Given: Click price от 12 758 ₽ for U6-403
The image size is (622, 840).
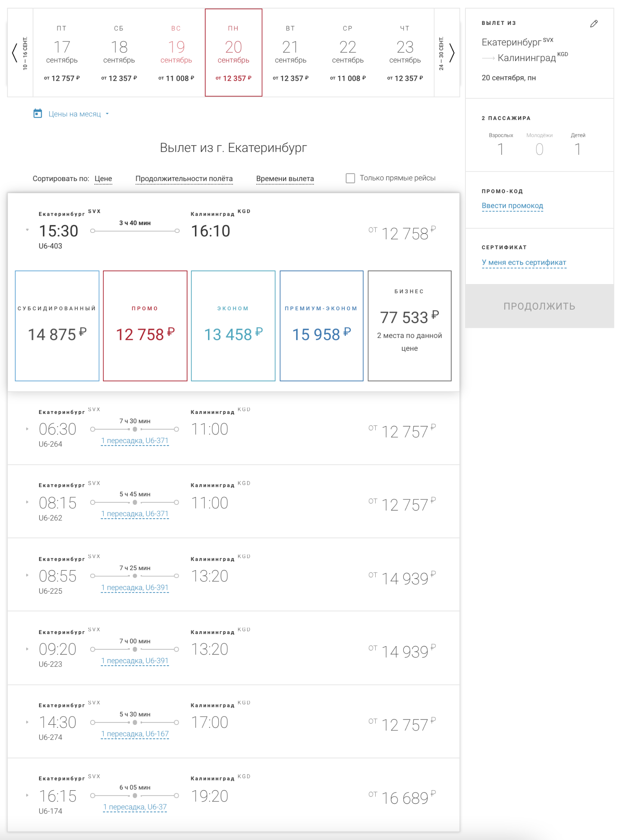Looking at the screenshot, I should 402,233.
